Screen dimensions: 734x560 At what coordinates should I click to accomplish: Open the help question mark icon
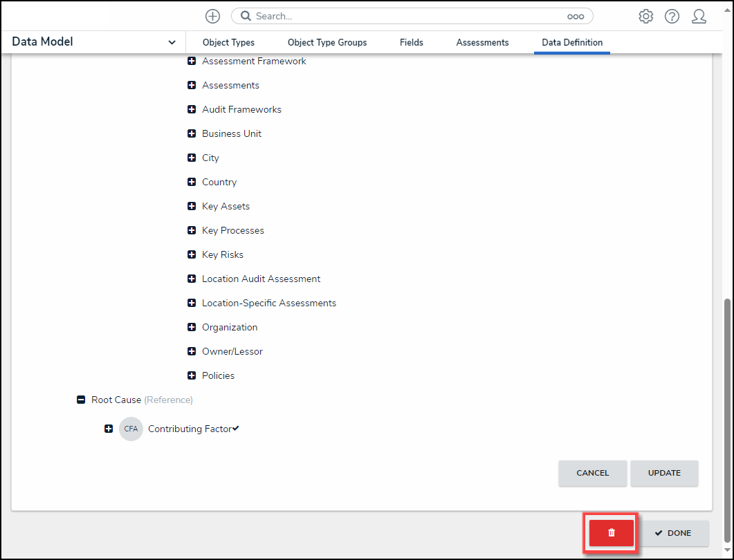(672, 17)
